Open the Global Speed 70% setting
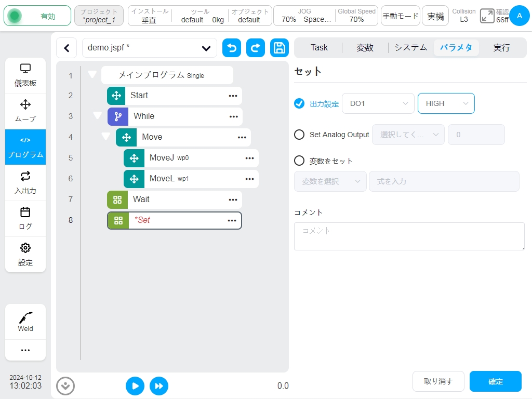 pos(356,16)
